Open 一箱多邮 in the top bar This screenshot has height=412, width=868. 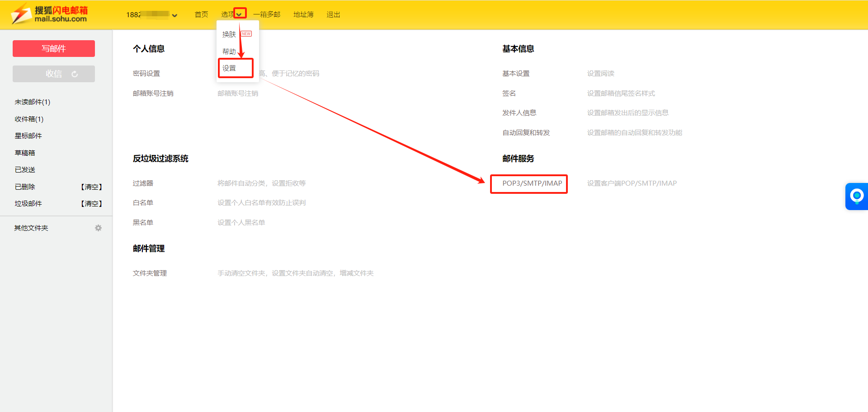tap(267, 14)
